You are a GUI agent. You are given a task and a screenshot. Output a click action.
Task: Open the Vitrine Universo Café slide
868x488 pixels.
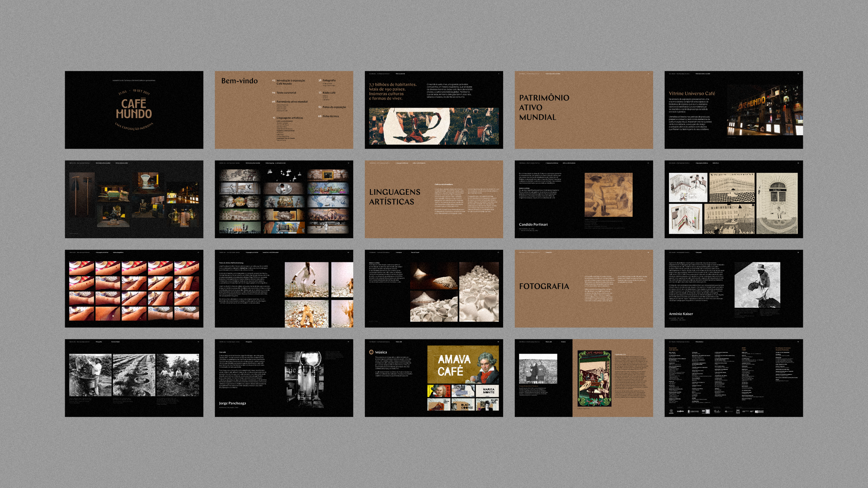pos(733,110)
